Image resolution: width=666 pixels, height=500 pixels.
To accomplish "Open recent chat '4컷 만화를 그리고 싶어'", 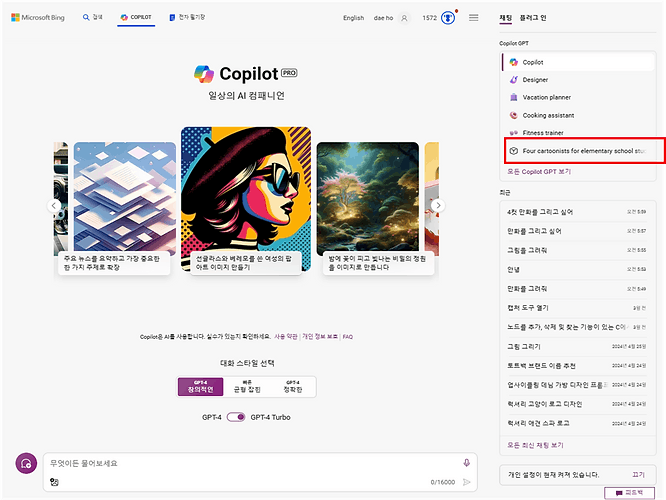I will (x=577, y=212).
